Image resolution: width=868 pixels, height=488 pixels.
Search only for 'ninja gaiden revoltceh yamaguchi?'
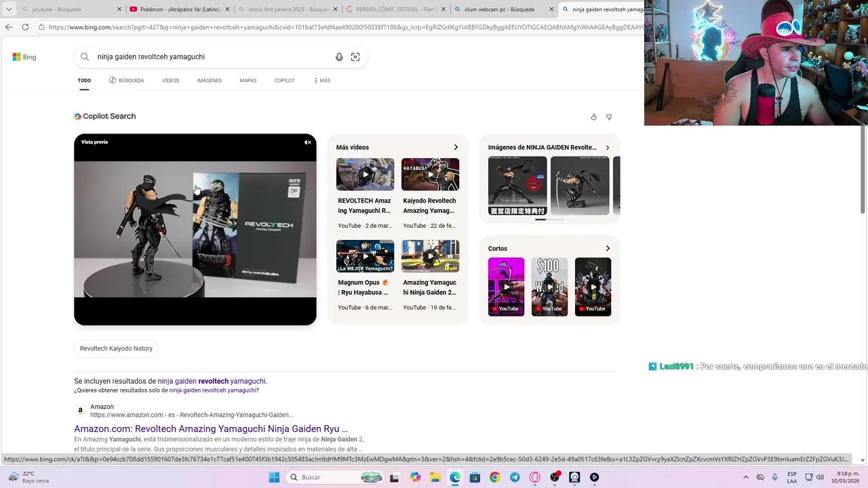tap(214, 390)
